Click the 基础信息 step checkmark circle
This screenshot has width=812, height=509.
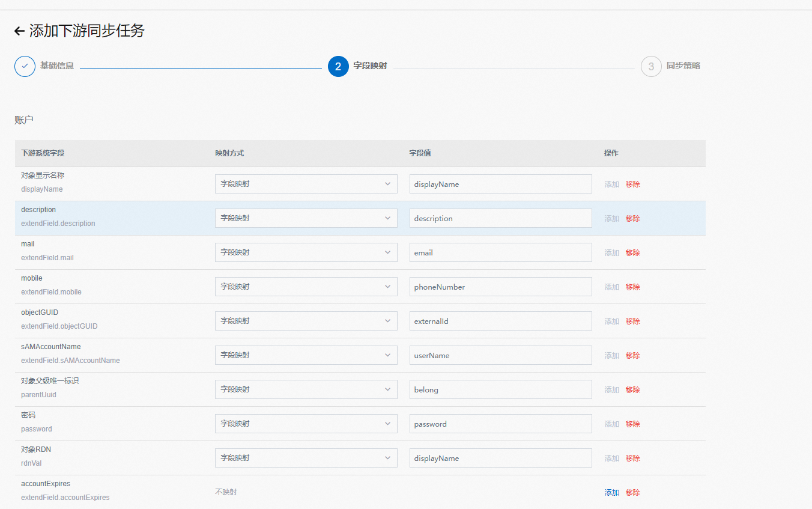pos(25,66)
